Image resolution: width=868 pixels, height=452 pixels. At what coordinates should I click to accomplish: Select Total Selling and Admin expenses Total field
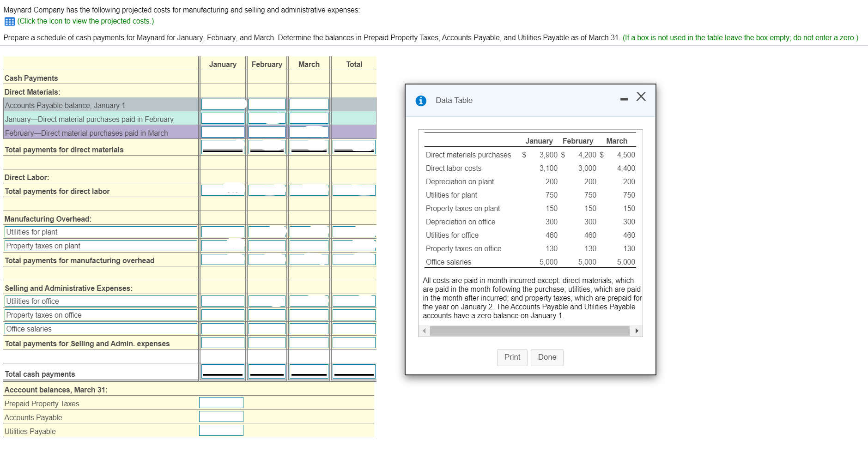(x=354, y=343)
